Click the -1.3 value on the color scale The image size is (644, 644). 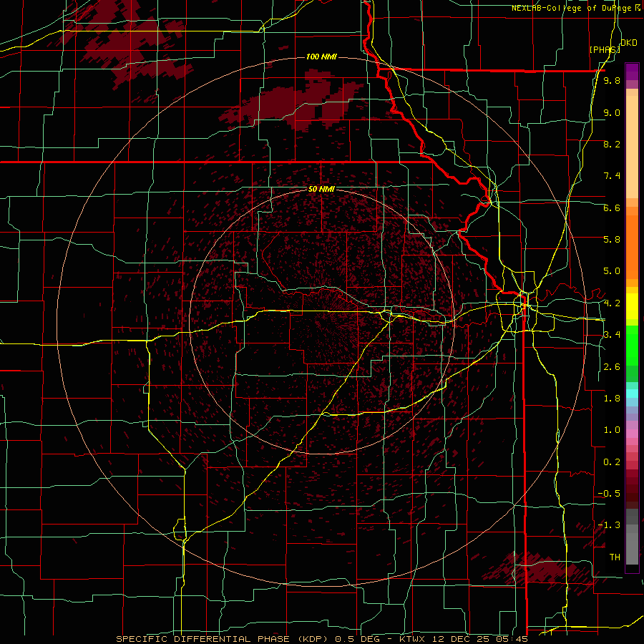609,525
